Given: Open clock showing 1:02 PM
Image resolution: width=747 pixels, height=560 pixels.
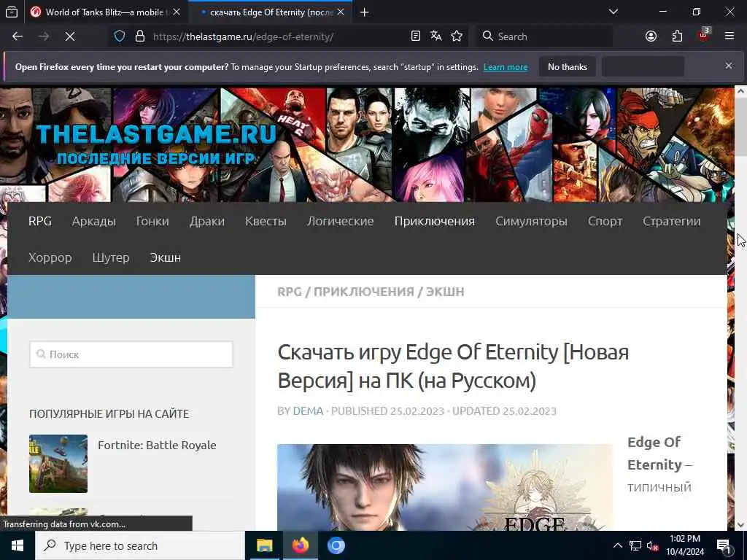Looking at the screenshot, I should [684, 545].
